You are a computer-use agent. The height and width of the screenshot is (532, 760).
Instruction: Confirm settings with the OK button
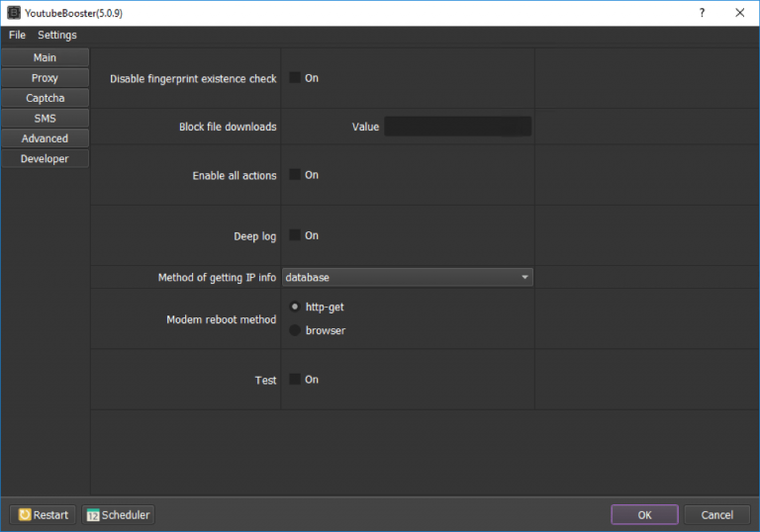point(644,514)
